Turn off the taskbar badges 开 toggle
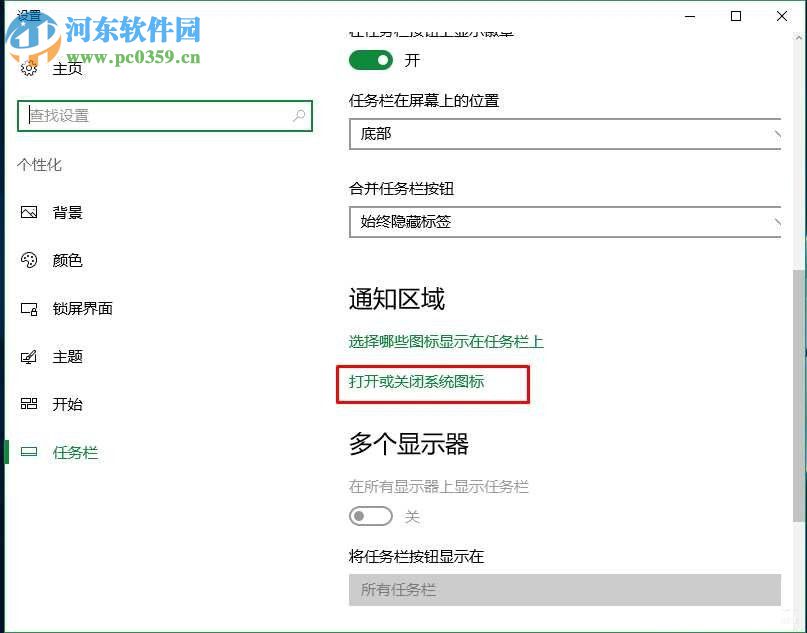The height and width of the screenshot is (633, 807). 371,60
